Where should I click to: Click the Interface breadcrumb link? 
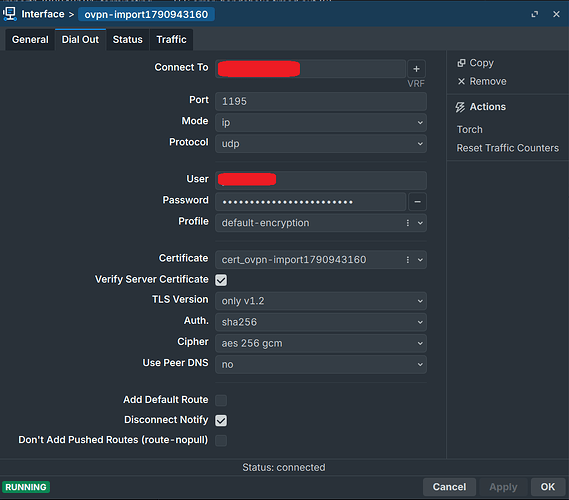(43, 14)
